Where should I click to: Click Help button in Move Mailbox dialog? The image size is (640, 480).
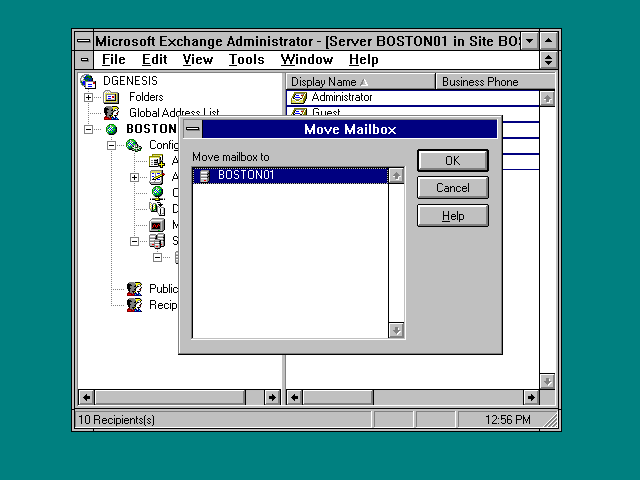click(x=453, y=216)
